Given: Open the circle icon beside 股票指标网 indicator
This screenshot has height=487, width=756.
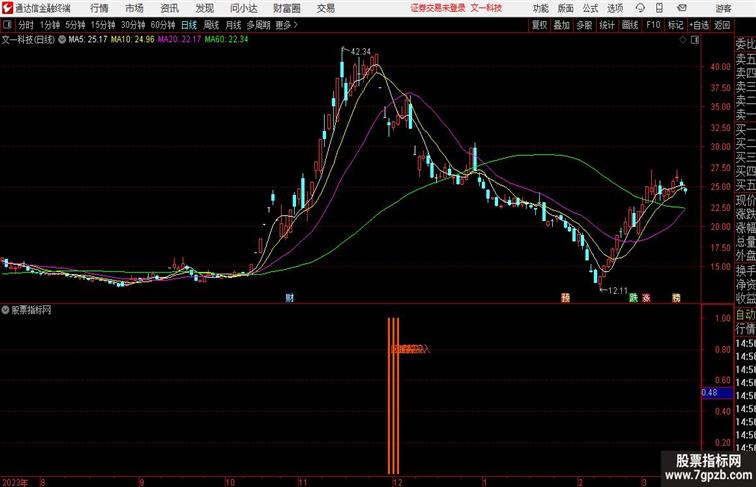Looking at the screenshot, I should pyautogui.click(x=5, y=310).
